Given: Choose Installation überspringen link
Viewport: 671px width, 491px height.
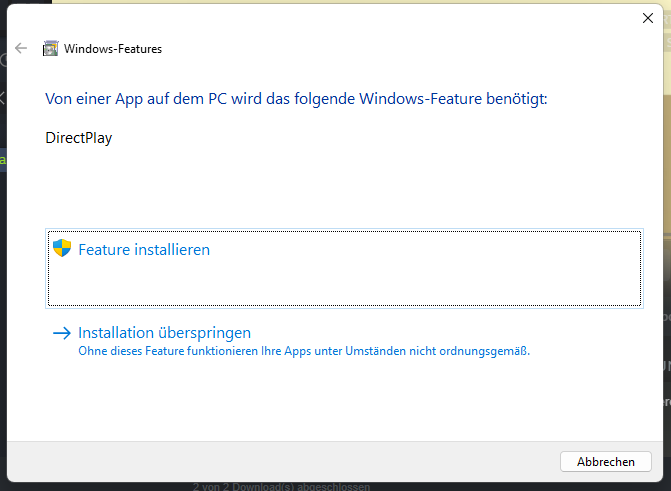Looking at the screenshot, I should pos(164,333).
